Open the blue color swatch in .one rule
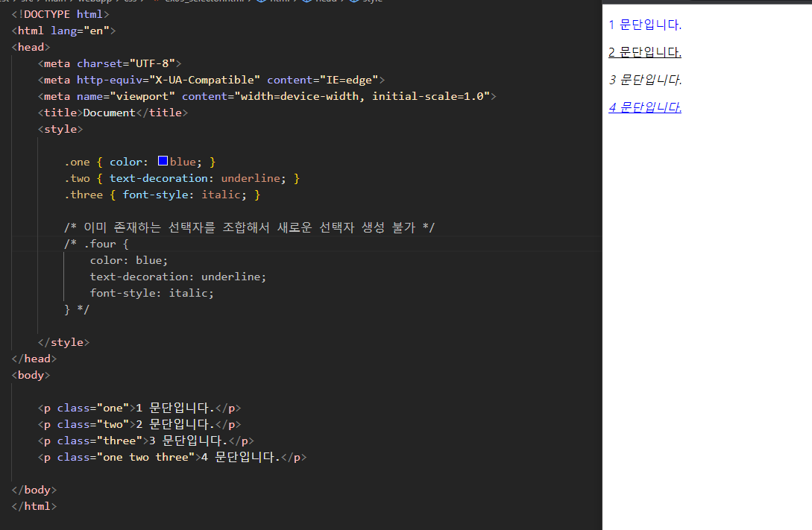Image resolution: width=812 pixels, height=530 pixels. coord(163,161)
